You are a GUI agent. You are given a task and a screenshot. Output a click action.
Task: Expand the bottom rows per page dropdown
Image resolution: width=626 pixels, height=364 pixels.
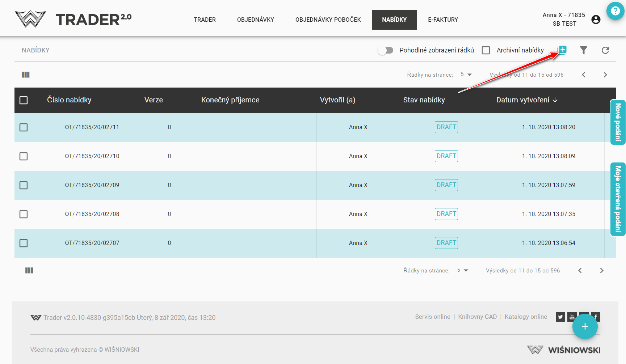point(463,270)
